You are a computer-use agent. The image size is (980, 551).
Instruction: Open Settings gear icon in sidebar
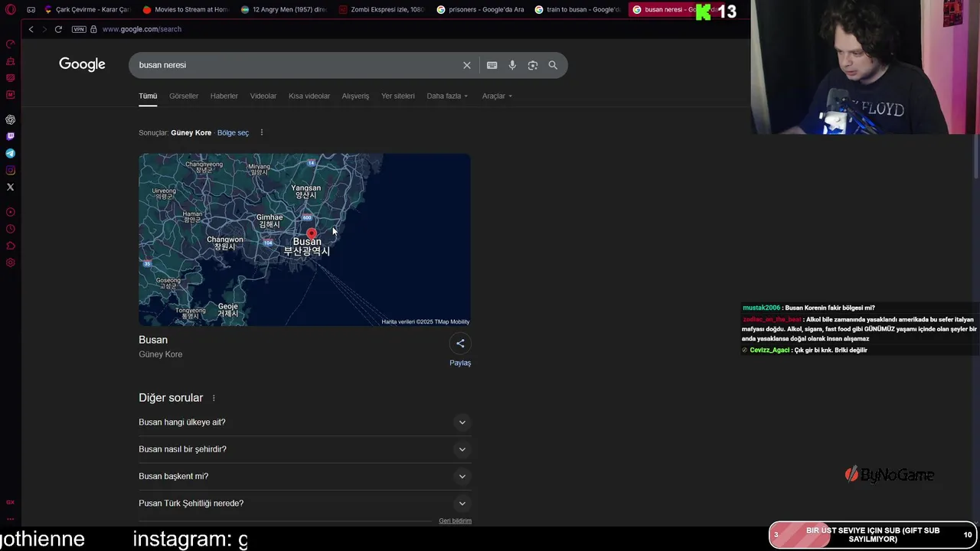tap(10, 262)
